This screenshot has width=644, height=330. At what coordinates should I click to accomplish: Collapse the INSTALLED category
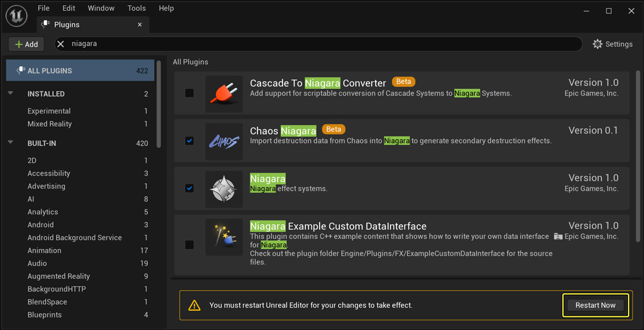click(x=11, y=94)
